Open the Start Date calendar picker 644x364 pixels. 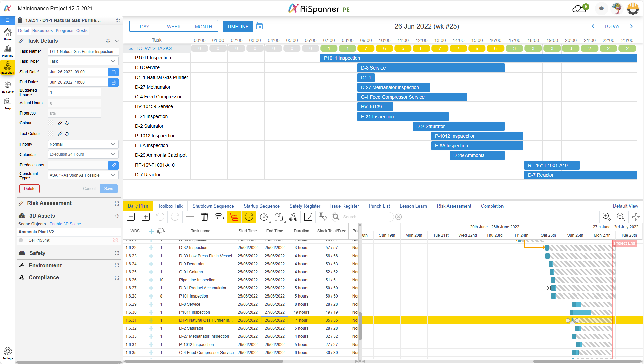(x=113, y=72)
